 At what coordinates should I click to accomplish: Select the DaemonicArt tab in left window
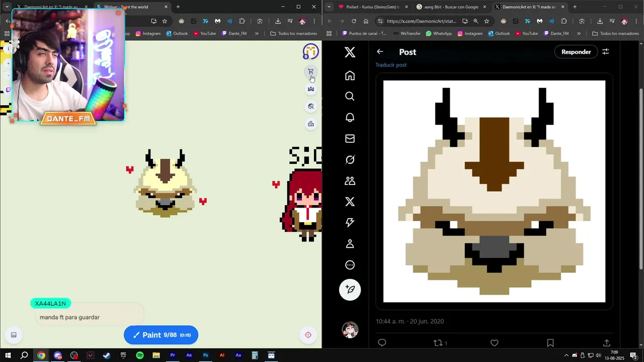point(52,7)
